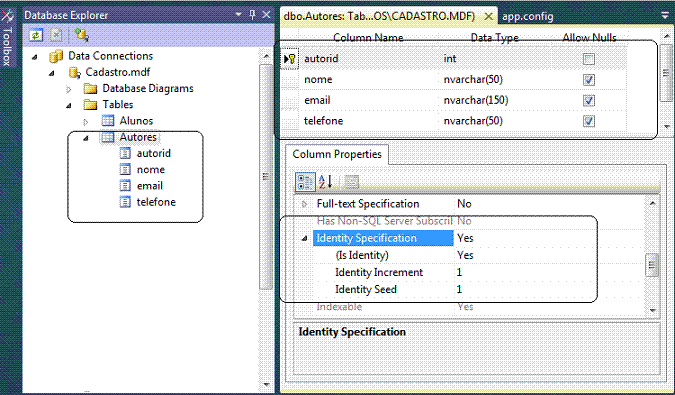Click the telefone column name cell

(x=368, y=121)
